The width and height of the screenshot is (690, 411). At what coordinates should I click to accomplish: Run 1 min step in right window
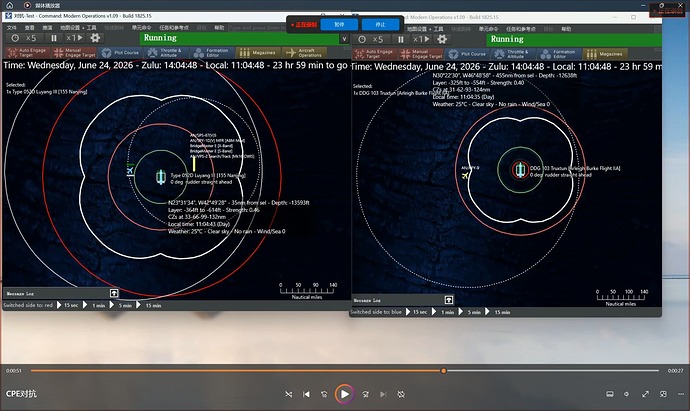click(x=444, y=312)
